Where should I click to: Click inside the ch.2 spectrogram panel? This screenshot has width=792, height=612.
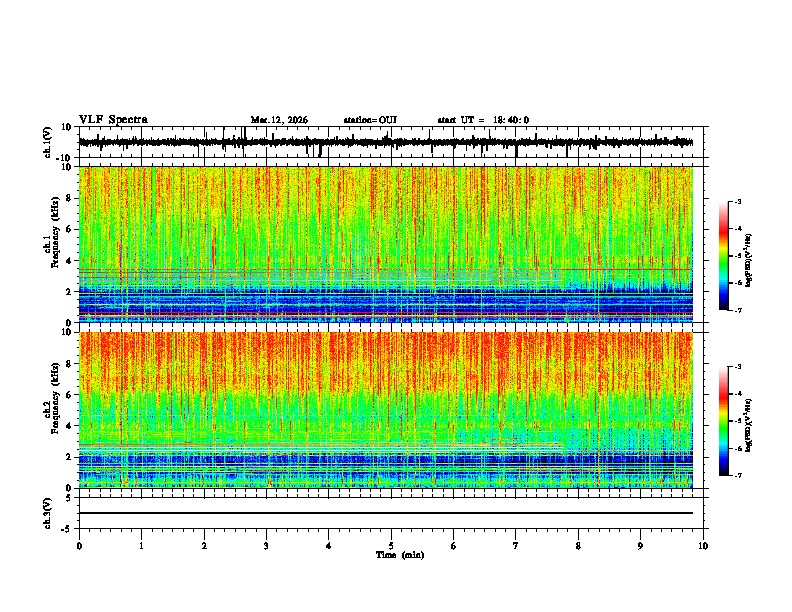(x=386, y=410)
